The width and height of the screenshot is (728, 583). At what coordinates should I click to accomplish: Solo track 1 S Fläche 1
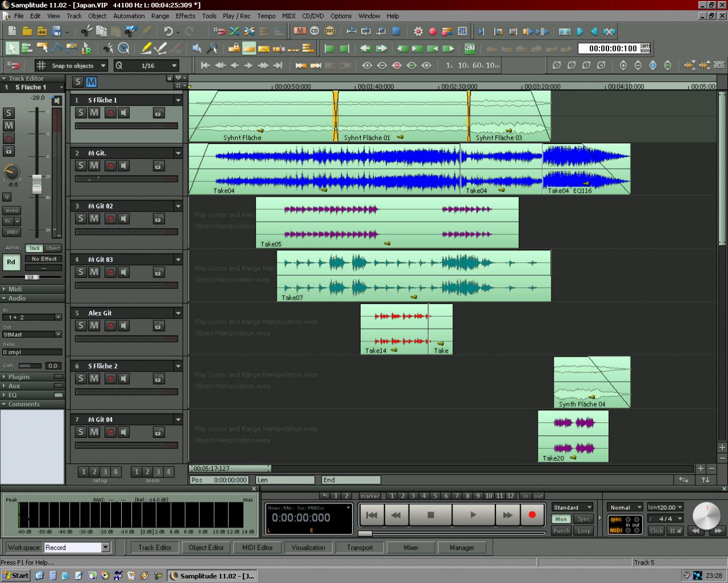(x=81, y=113)
